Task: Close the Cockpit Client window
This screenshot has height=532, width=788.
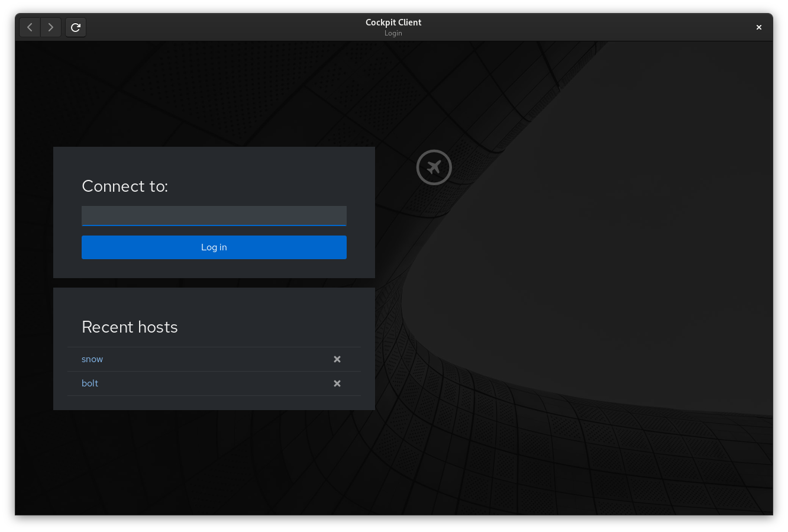Action: (758, 27)
